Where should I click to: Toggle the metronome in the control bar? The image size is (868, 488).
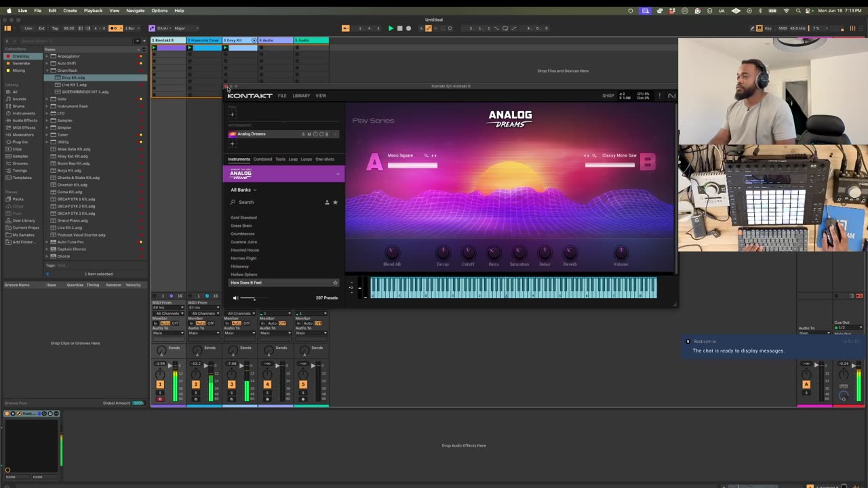click(115, 28)
